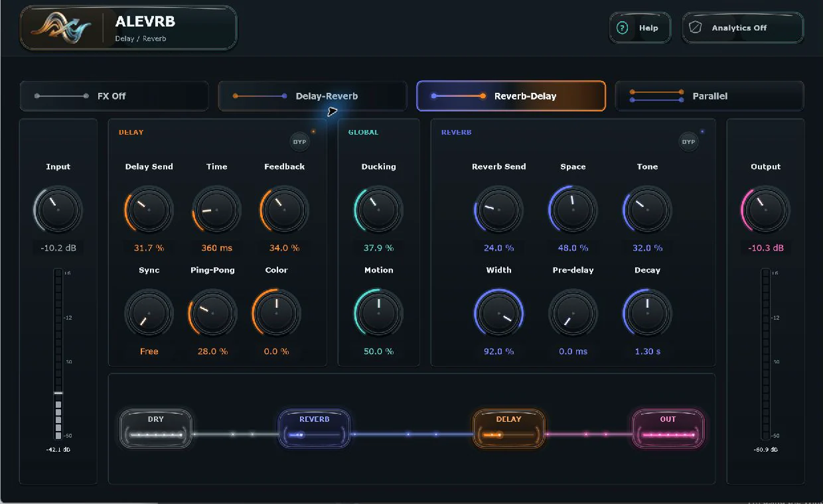Click the Ducking knob
823x504 pixels.
(378, 210)
